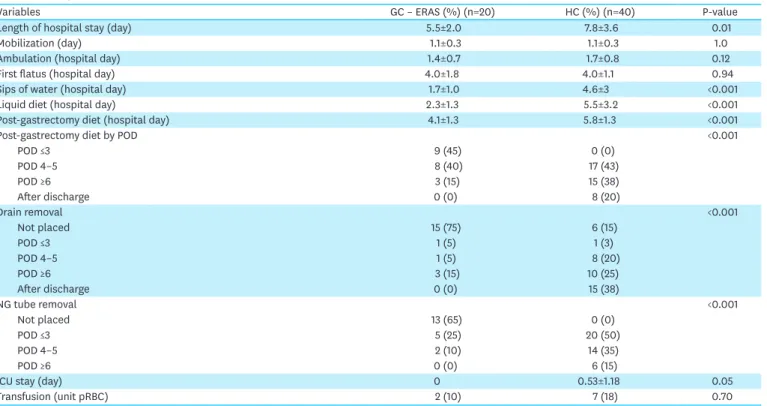767x406 pixels.
Task: Click the value '1.7±1.0'
Action: tap(443, 90)
